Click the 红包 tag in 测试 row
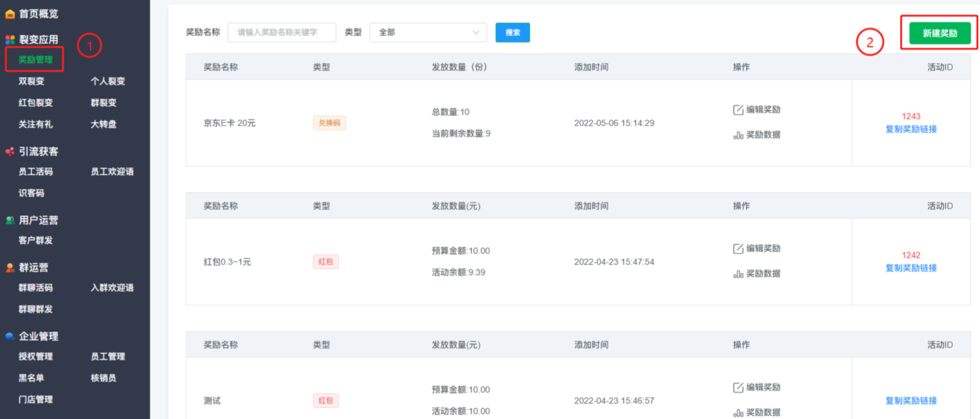This screenshot has height=419, width=980. click(326, 401)
